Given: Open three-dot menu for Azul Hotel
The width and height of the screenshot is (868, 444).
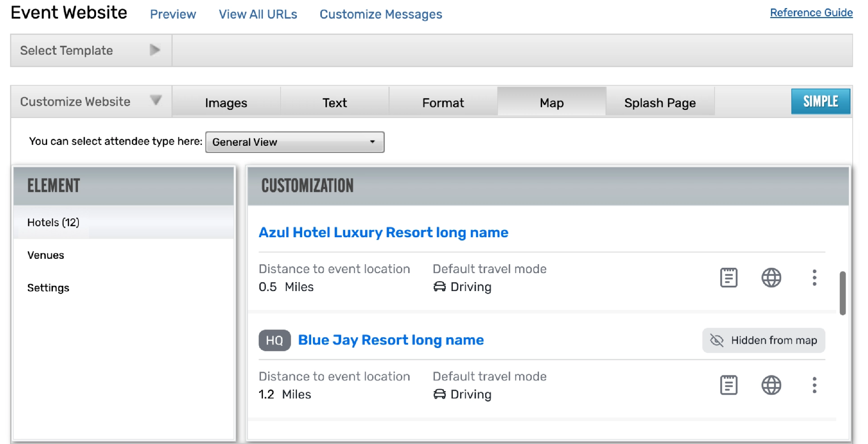Looking at the screenshot, I should [814, 278].
